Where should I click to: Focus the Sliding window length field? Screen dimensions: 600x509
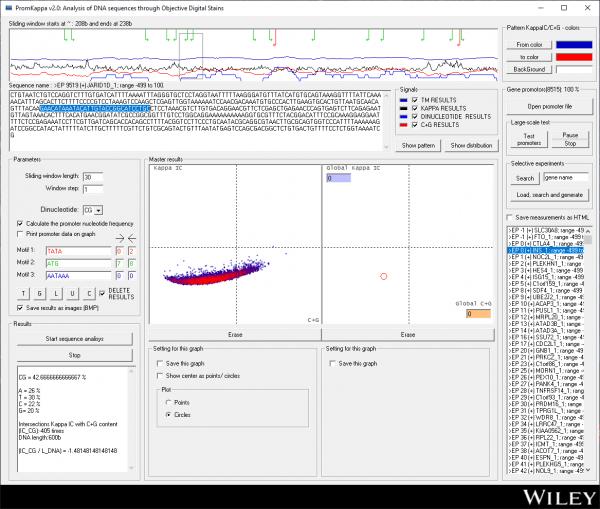pyautogui.click(x=93, y=177)
